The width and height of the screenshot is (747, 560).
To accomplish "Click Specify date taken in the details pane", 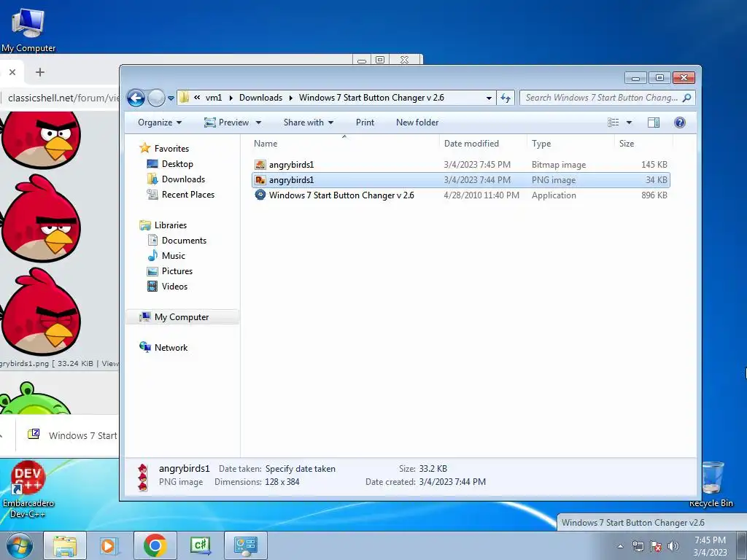I will [300, 469].
